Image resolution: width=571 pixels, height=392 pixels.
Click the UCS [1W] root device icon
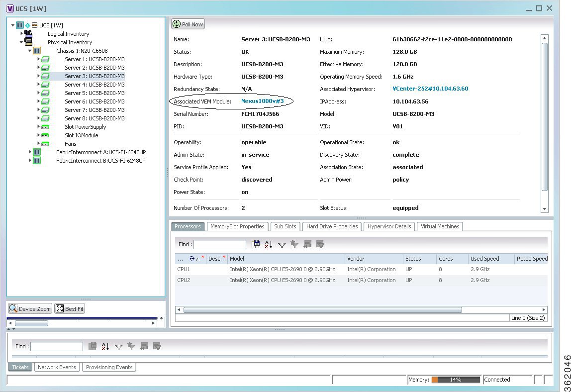point(20,25)
